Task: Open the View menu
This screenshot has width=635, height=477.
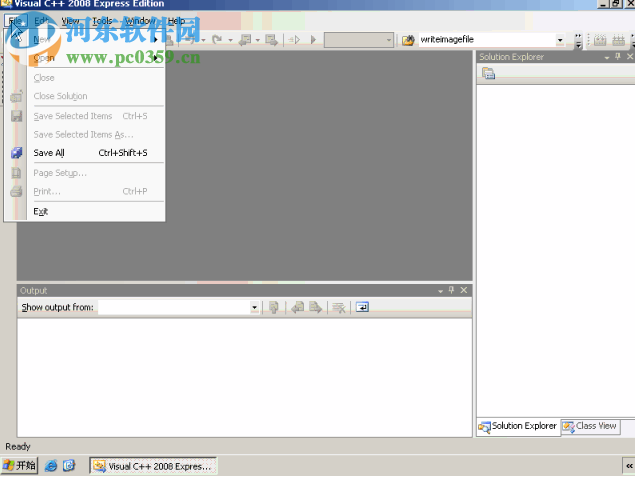Action: point(70,21)
